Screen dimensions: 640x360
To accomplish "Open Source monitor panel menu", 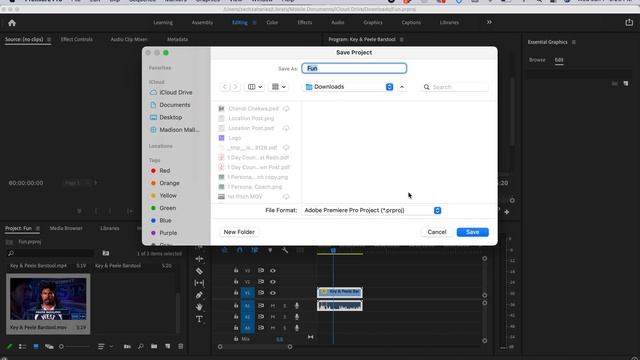I will coord(49,40).
